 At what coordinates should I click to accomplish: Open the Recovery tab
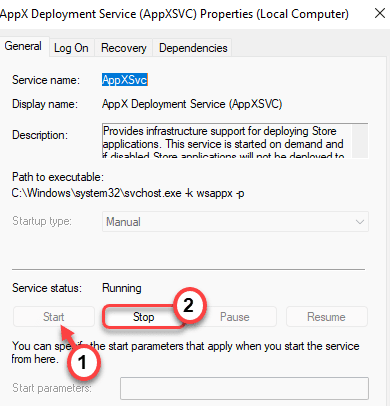click(124, 48)
